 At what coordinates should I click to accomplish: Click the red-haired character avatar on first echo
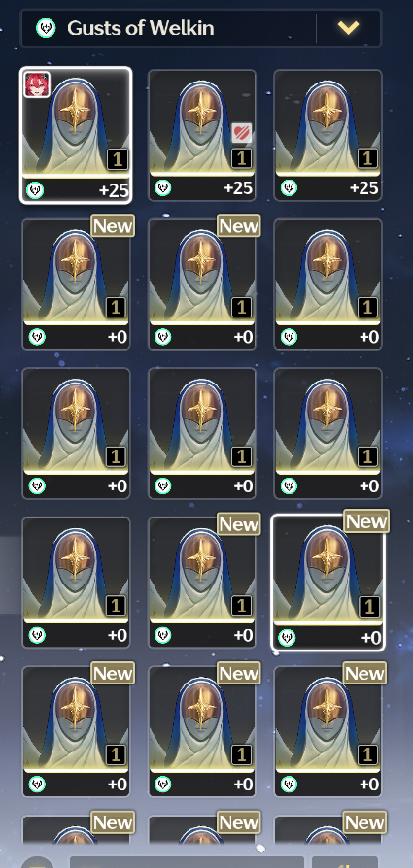pos(37,84)
